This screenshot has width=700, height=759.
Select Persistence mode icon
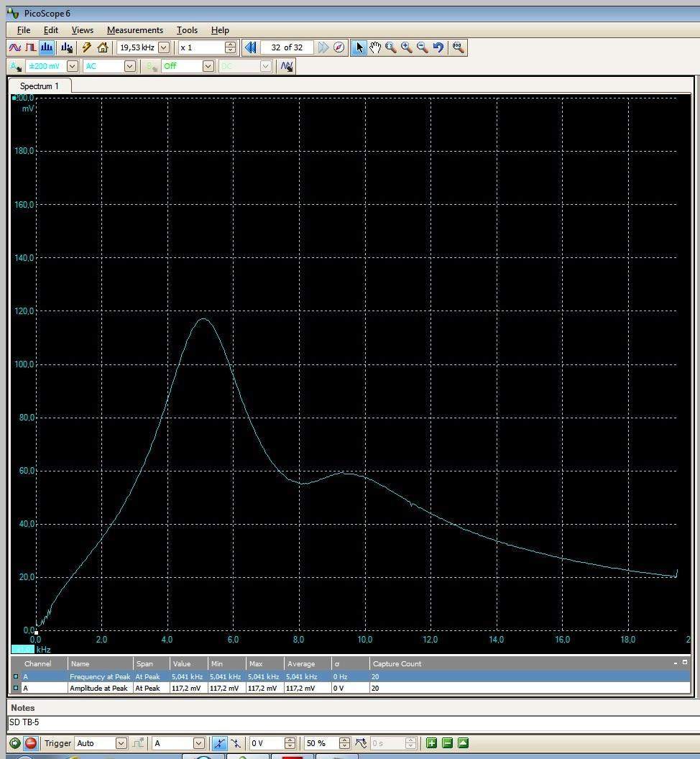30,47
